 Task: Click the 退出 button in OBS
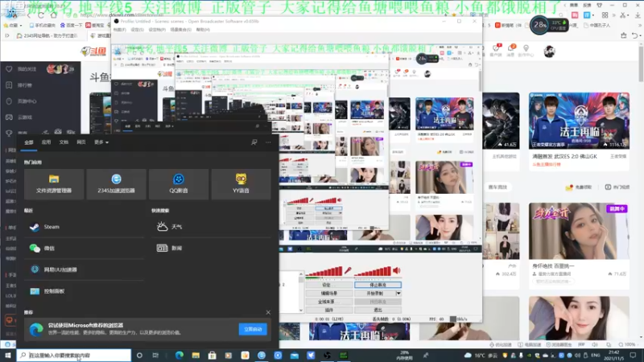378,310
